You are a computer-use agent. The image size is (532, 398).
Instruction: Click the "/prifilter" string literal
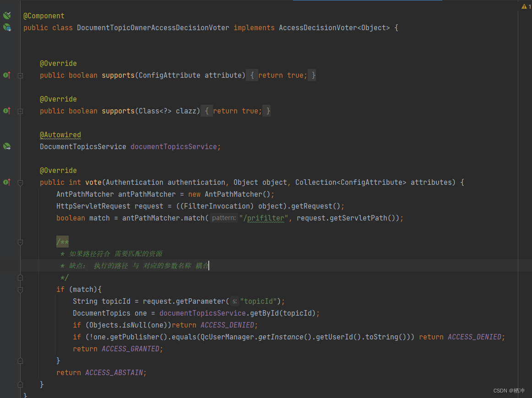(x=264, y=218)
